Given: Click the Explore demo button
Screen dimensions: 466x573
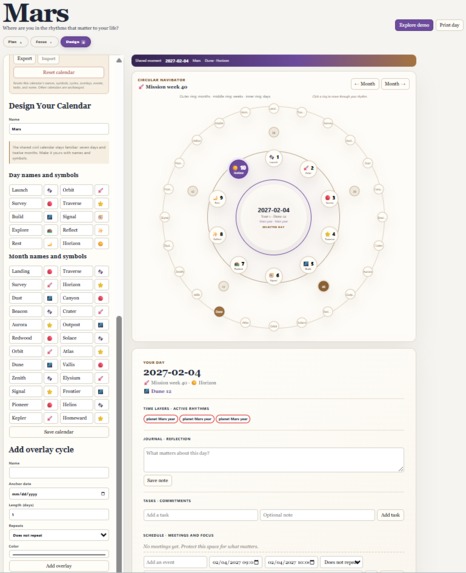Looking at the screenshot, I should coord(414,25).
